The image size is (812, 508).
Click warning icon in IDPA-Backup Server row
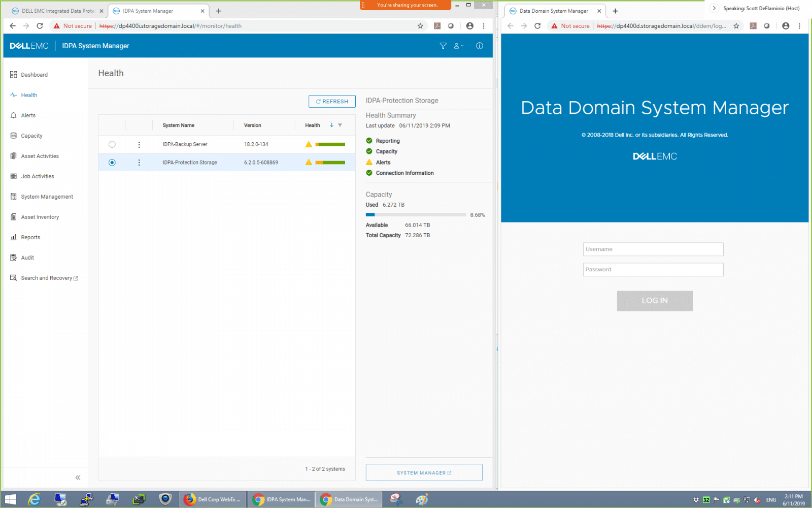coord(309,144)
